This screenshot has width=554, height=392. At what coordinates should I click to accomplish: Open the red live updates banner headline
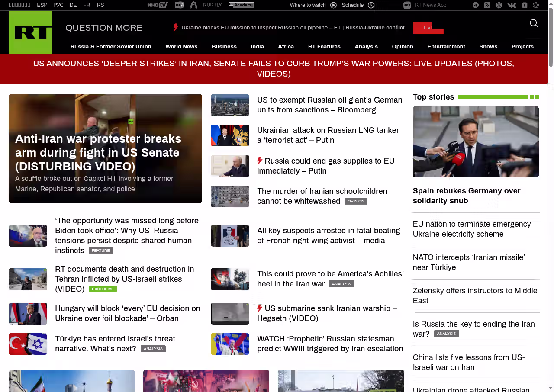[x=274, y=69]
